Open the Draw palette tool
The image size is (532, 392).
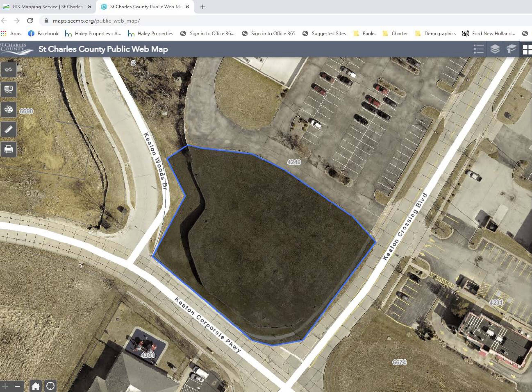pos(9,109)
